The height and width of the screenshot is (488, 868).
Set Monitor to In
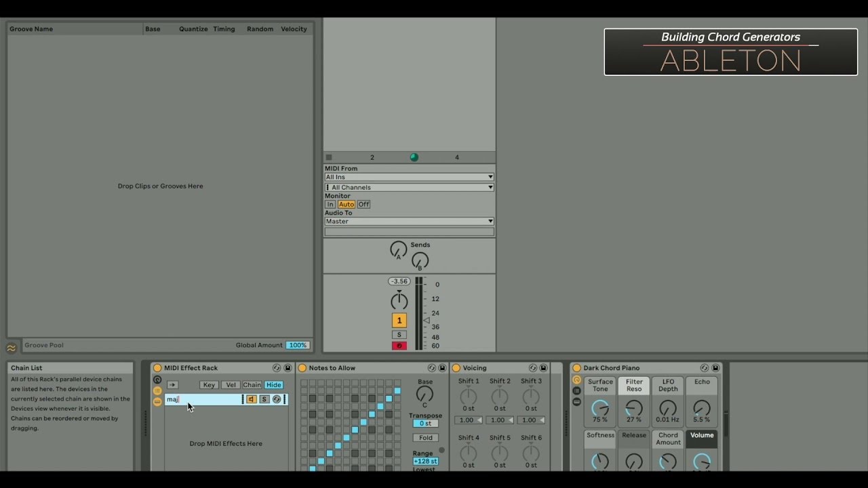[330, 204]
